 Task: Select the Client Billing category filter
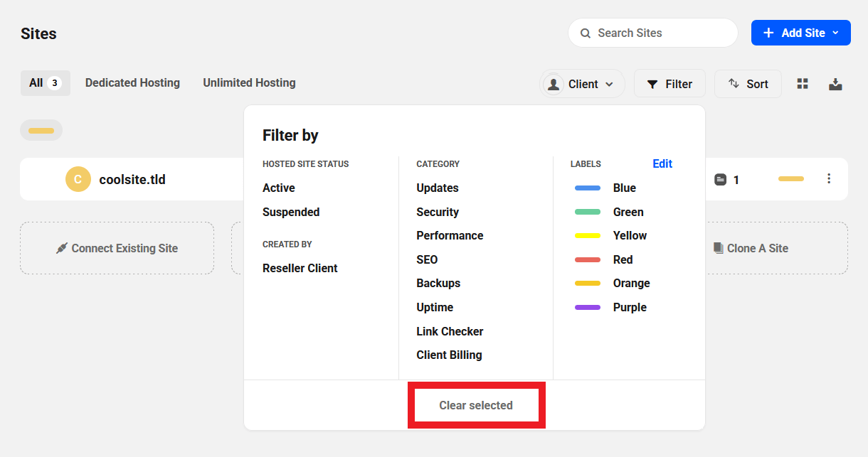449,355
